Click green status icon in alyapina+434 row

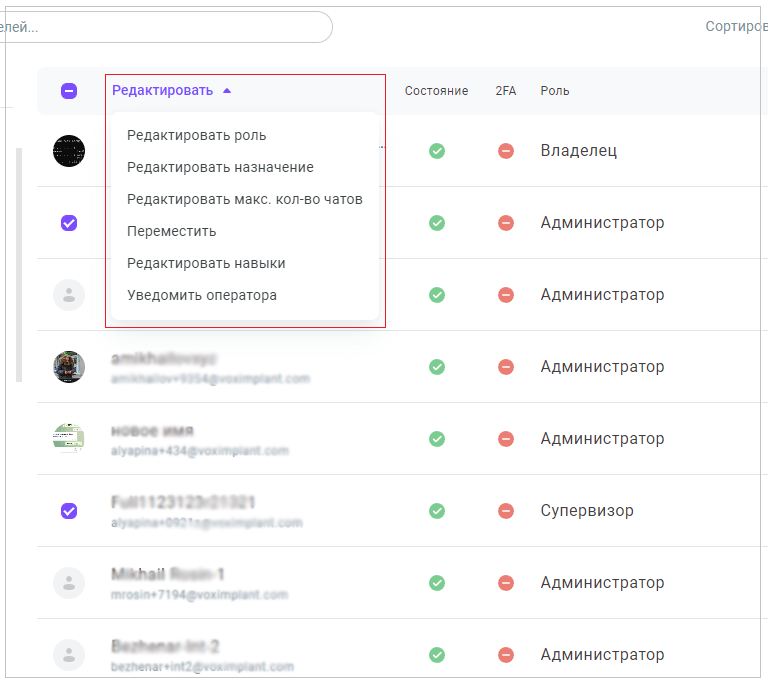click(x=437, y=439)
